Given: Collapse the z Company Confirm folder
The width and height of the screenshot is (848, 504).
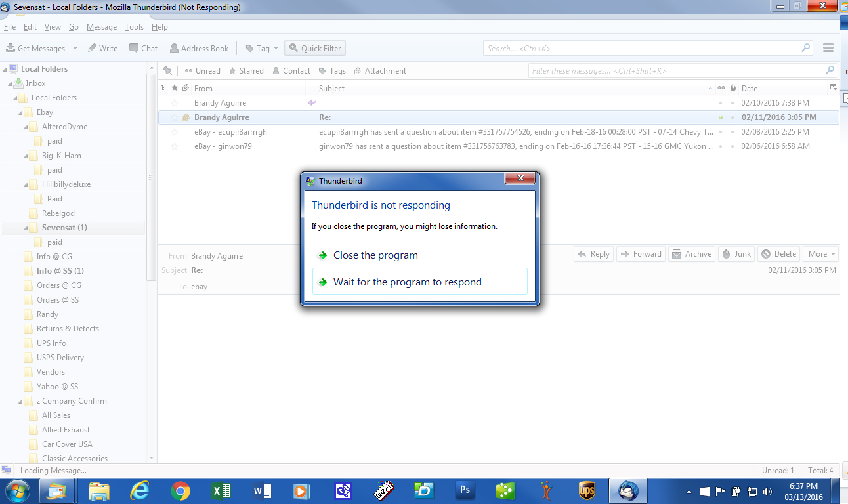Looking at the screenshot, I should pos(20,401).
